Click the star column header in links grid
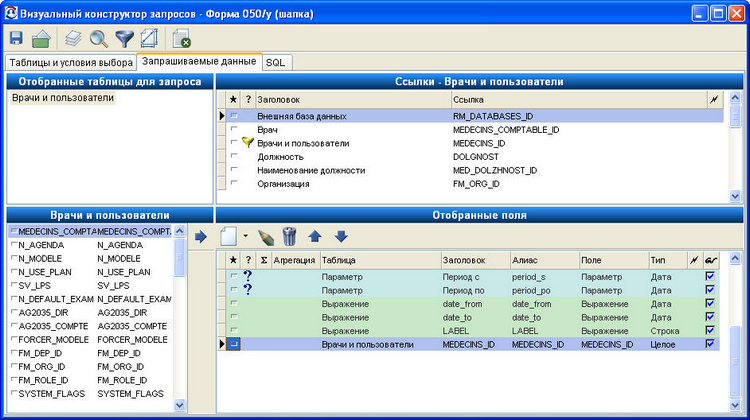This screenshot has width=750, height=420. coord(233,99)
